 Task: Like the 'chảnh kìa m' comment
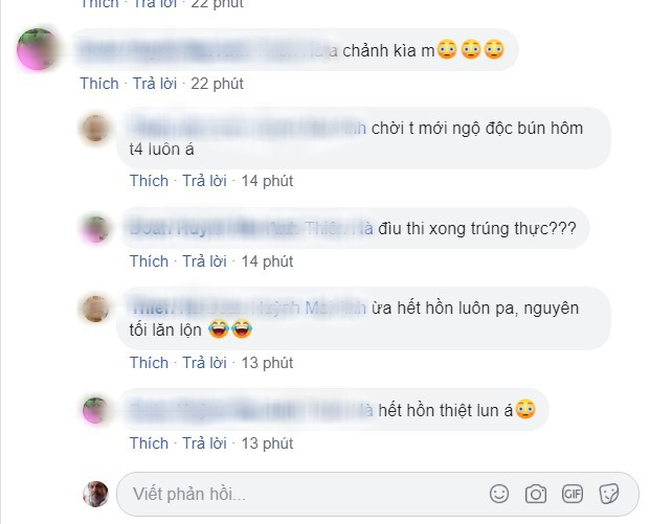click(99, 84)
